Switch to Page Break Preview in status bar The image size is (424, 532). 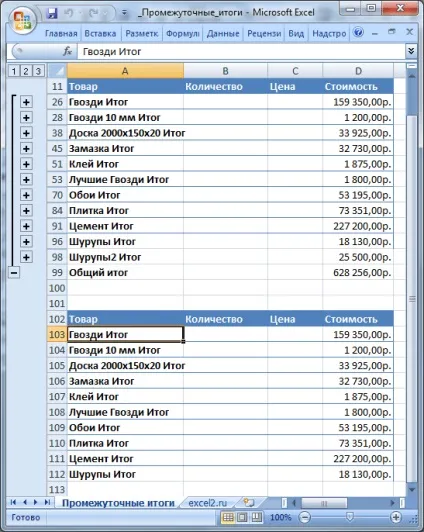coord(257,517)
